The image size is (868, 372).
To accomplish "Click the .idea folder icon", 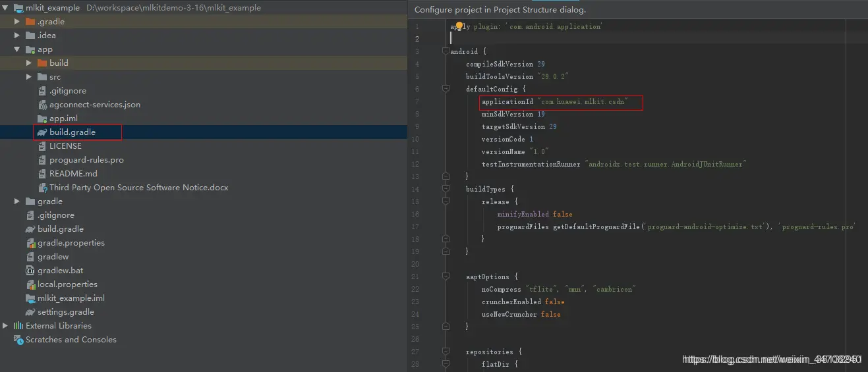I will pyautogui.click(x=30, y=36).
